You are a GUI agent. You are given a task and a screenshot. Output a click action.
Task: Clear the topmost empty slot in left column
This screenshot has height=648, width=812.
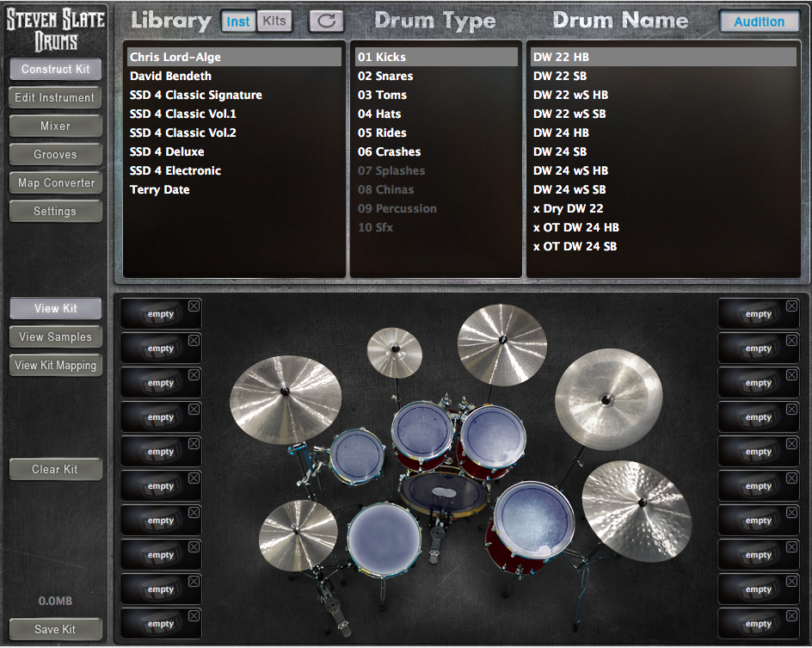(194, 306)
